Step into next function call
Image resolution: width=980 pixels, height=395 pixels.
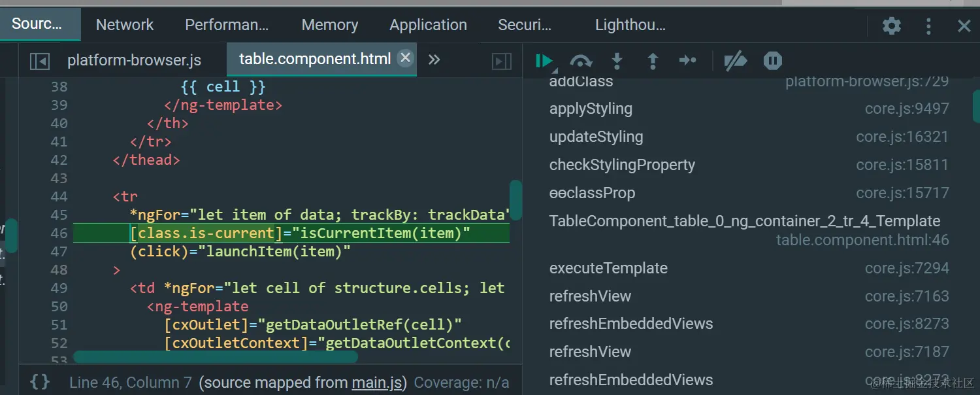(x=617, y=61)
